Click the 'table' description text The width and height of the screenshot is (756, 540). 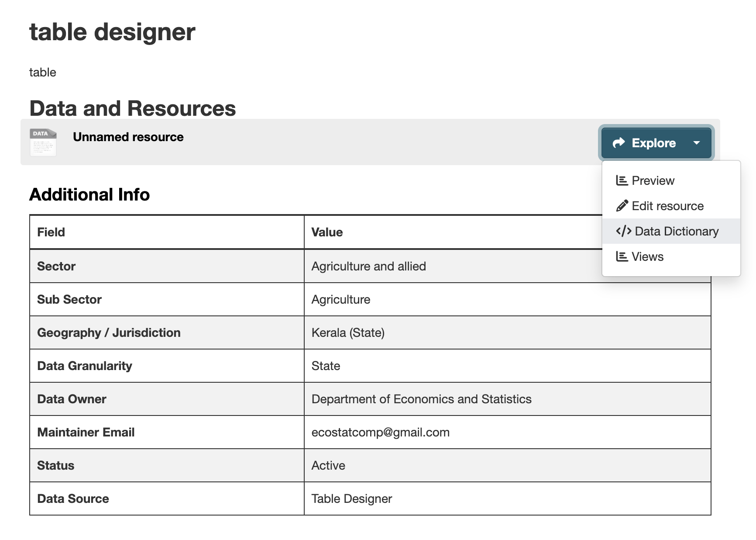point(43,72)
